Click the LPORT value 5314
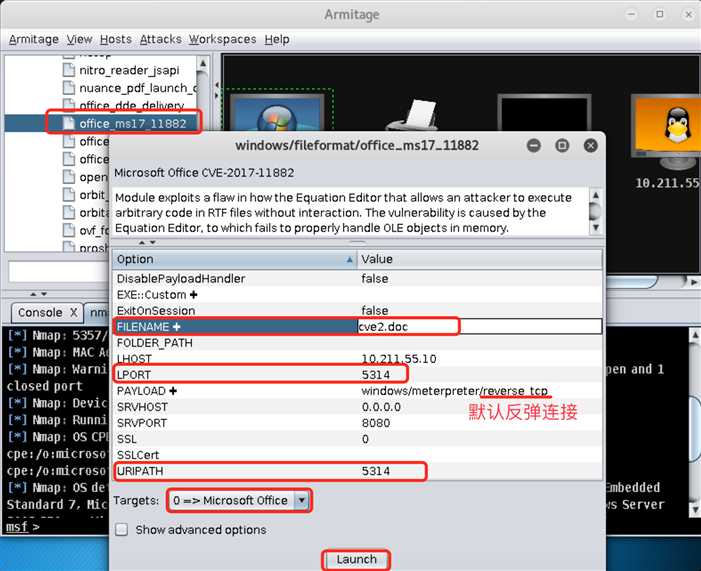The width and height of the screenshot is (701, 571). click(376, 375)
